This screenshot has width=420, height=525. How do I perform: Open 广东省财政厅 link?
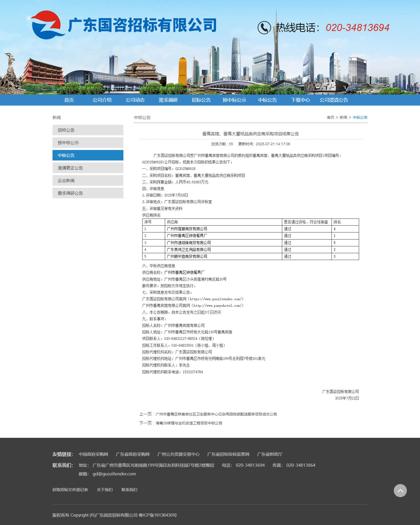click(270, 454)
